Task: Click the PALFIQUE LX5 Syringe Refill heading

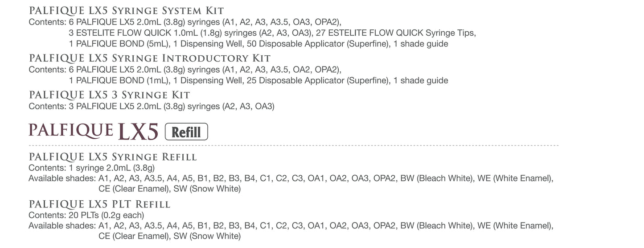Action: tap(113, 157)
